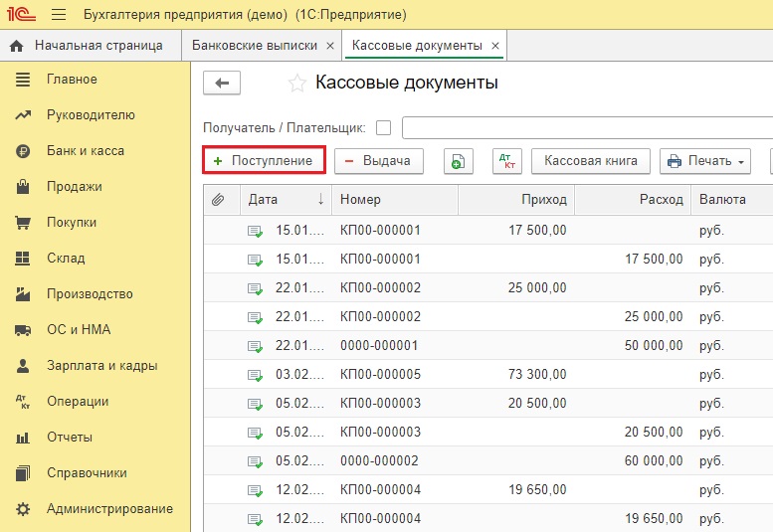
Task: Click the Выдача button
Action: point(379,161)
